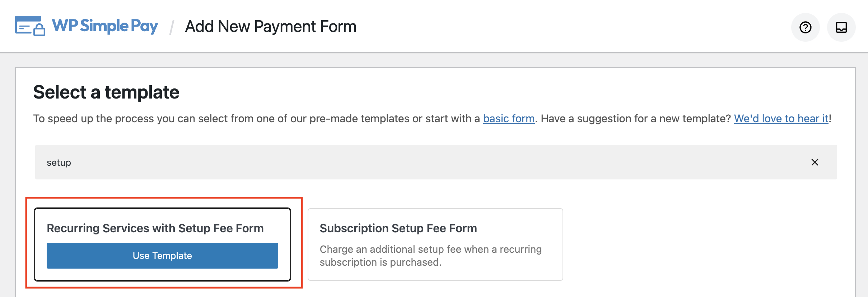Click the "Have a suggestion for a new template?" text
The image size is (868, 297).
pyautogui.click(x=636, y=118)
